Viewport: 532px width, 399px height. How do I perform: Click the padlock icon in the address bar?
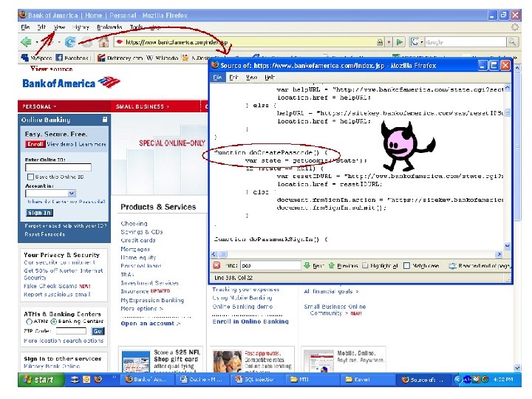tap(380, 42)
